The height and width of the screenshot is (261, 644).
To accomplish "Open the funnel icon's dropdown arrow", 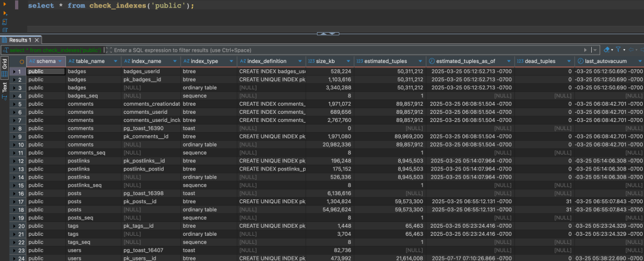I will point(624,50).
